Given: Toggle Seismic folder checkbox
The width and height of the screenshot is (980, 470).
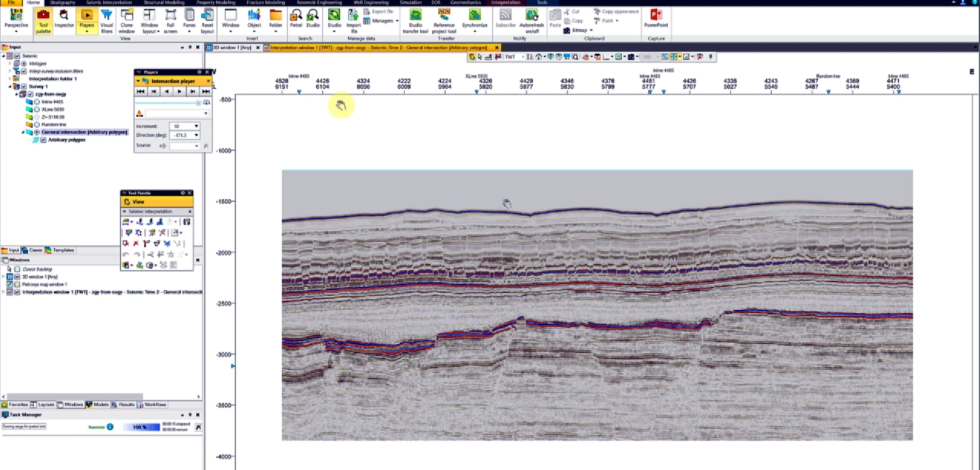Looking at the screenshot, I should (x=17, y=56).
